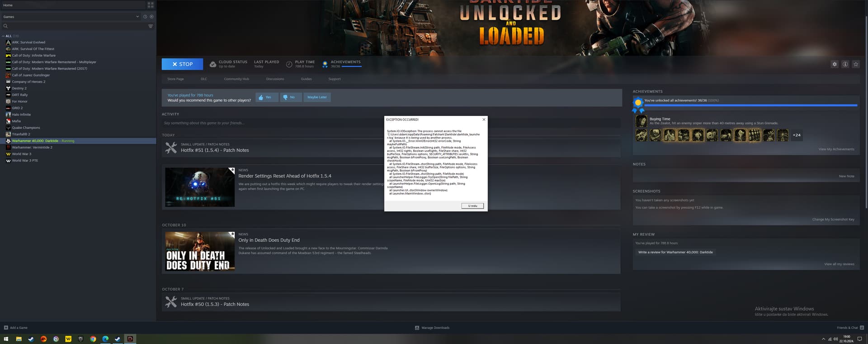Click New Note link
Image resolution: width=868 pixels, height=344 pixels.
click(x=846, y=176)
